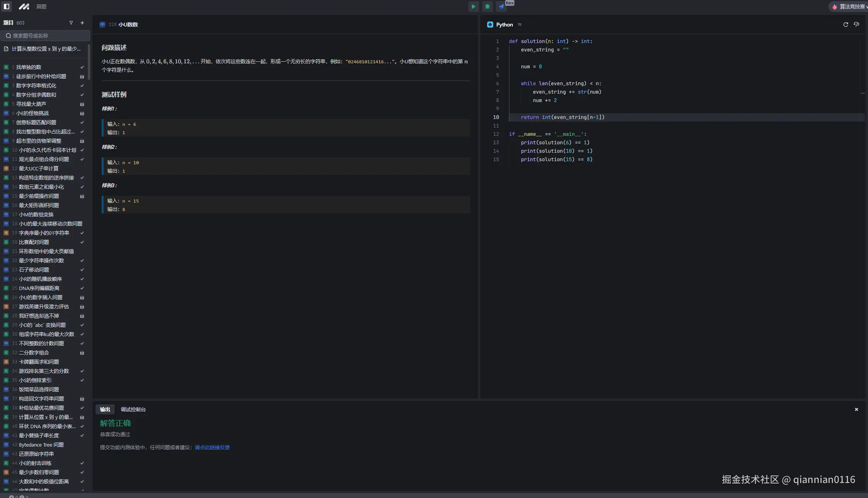Open the problem list filter funnel icon
Screen dimensions: 868x498
tap(71, 23)
